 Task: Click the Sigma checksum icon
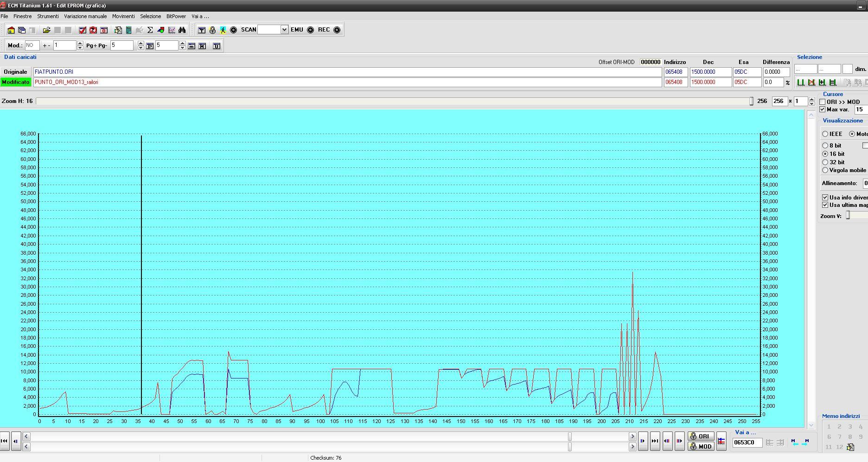pos(150,30)
